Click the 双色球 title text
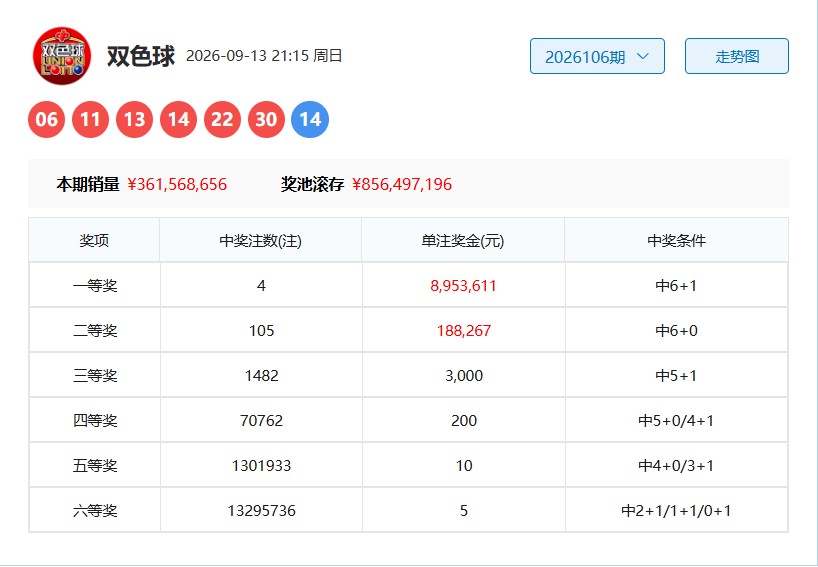The height and width of the screenshot is (567, 818). [x=141, y=56]
